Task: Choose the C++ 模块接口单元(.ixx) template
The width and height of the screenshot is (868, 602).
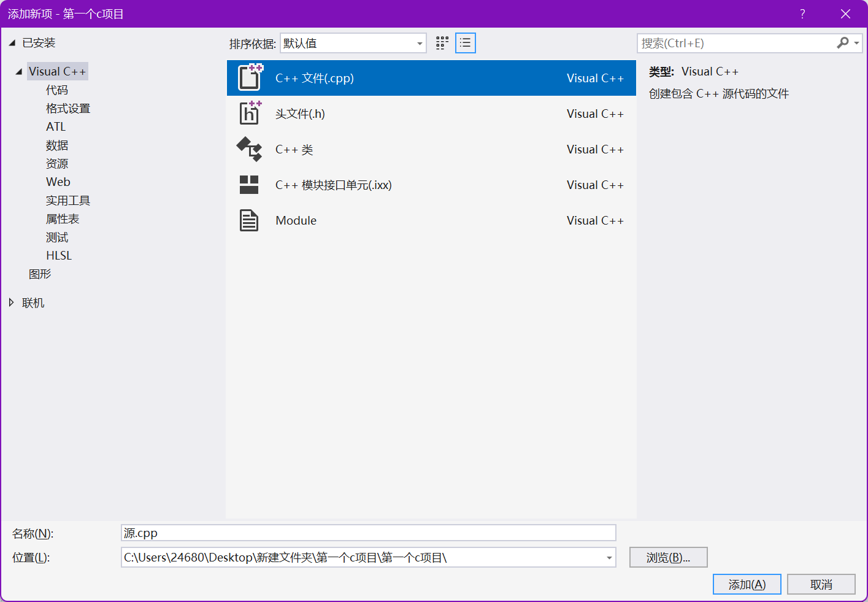Action: 431,185
